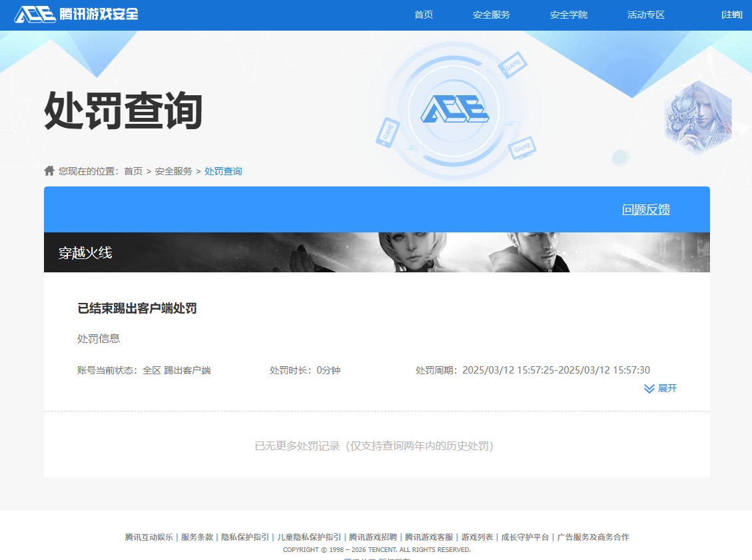
Task: Click 处罚查询 in the breadcrumb trail
Action: click(223, 171)
